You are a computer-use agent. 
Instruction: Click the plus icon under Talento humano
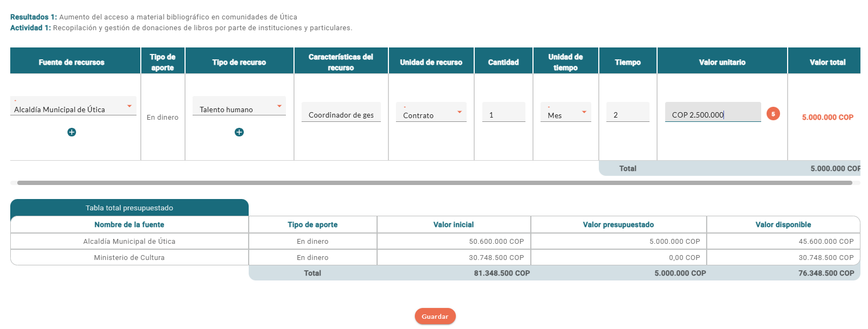coord(238,132)
